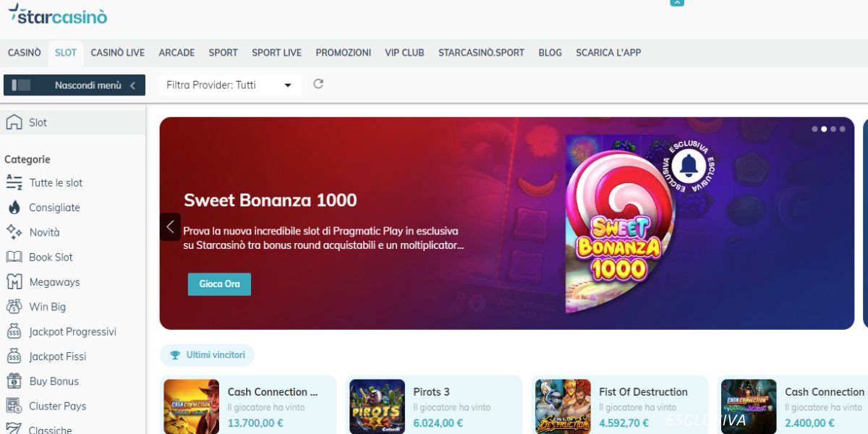The image size is (868, 434).
Task: Open the Promozioni menu item
Action: 343,53
